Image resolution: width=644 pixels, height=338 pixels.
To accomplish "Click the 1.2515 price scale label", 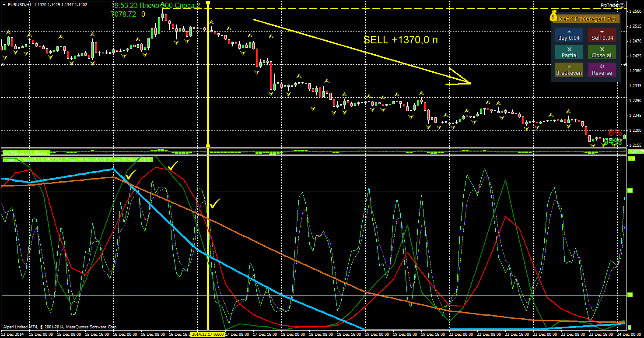I will pyautogui.click(x=635, y=26).
